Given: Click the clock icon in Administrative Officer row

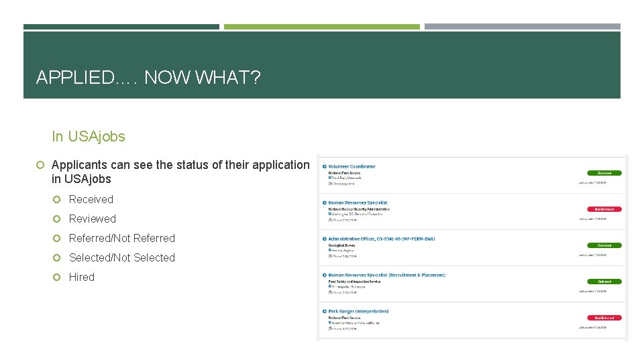Looking at the screenshot, I should 330,255.
